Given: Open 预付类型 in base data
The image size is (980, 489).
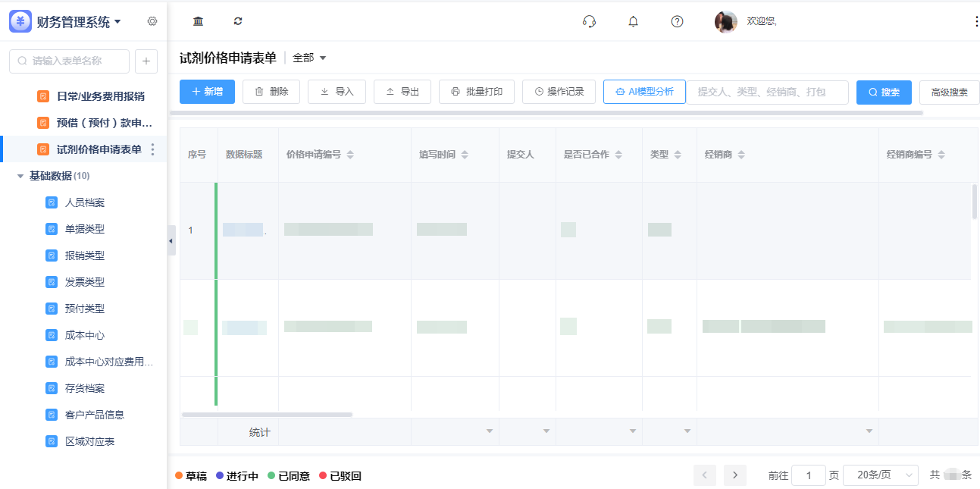Looking at the screenshot, I should coord(83,309).
